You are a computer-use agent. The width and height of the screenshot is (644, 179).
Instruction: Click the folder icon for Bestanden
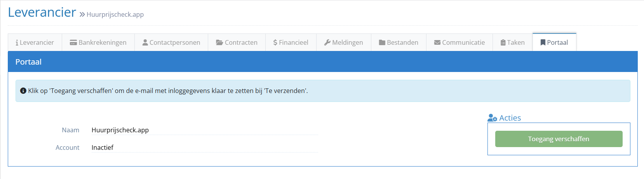pyautogui.click(x=382, y=43)
